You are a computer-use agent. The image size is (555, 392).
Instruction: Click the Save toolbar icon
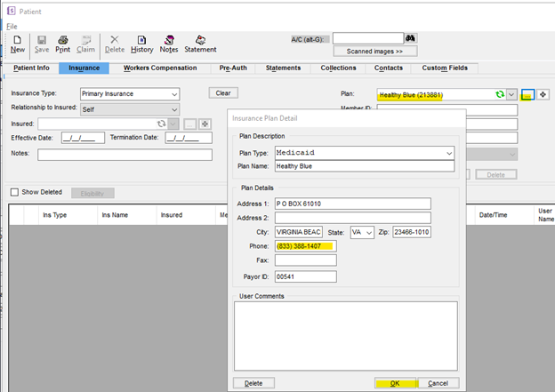click(42, 44)
